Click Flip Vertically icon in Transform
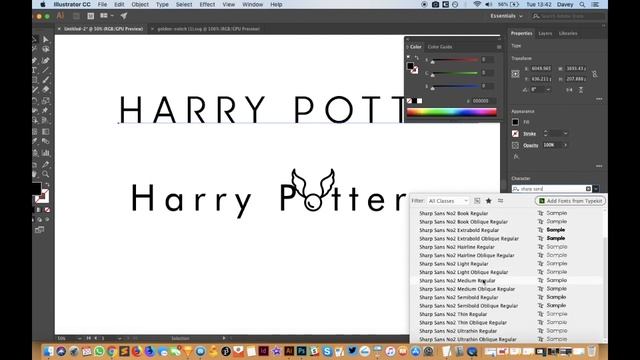The image size is (640, 360). pos(581,89)
